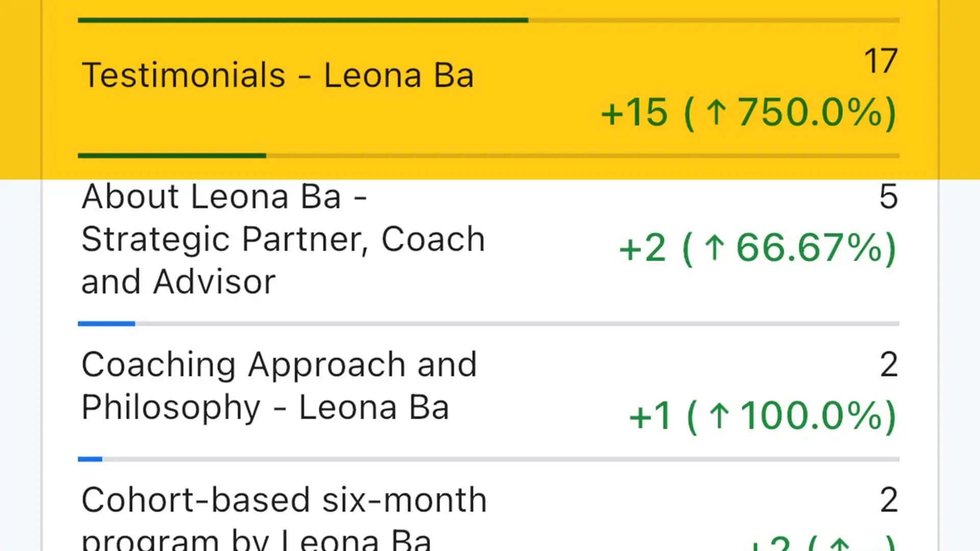Click the up arrow beside 100.0%
The width and height of the screenshot is (980, 551).
[x=719, y=415]
